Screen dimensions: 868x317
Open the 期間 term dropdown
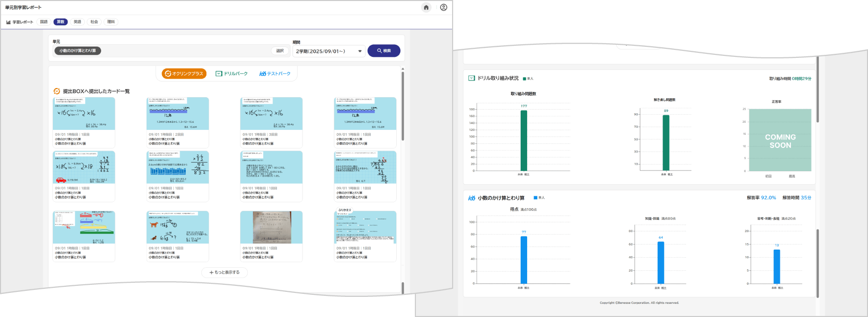[329, 51]
